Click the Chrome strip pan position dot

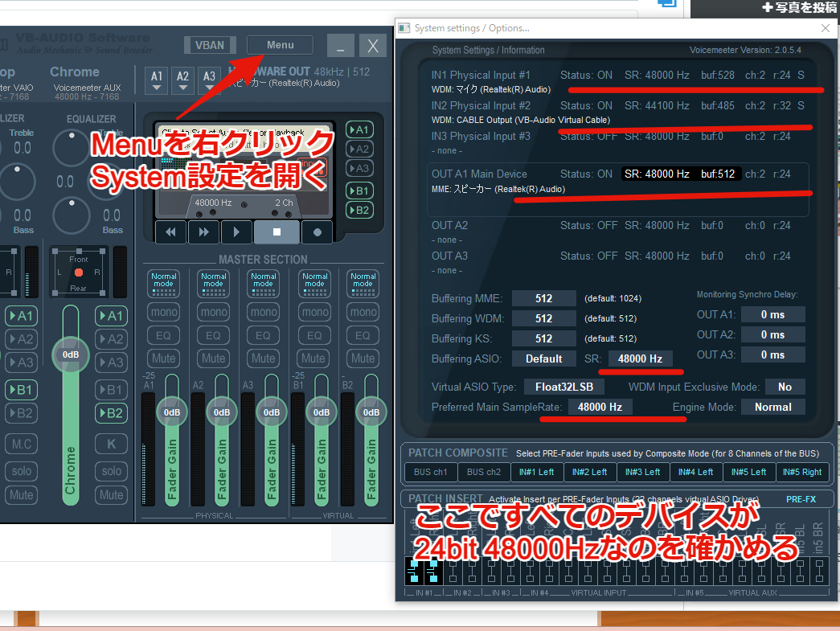79,272
